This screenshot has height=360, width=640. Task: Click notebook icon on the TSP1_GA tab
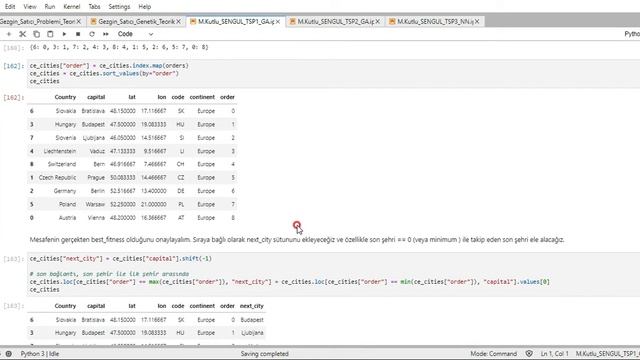pos(193,22)
